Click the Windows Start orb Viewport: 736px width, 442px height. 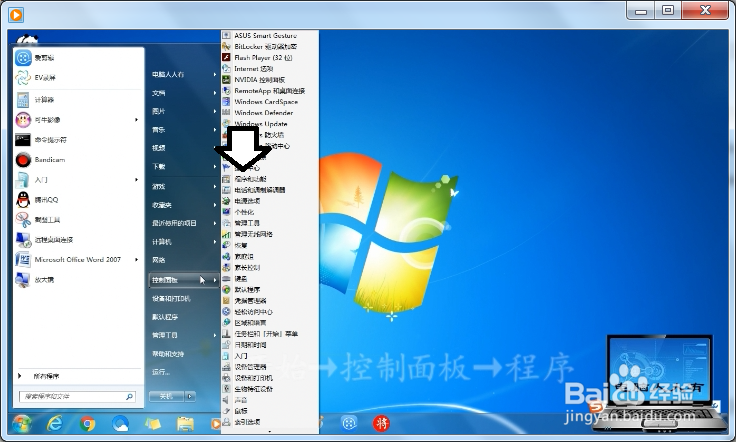pos(22,424)
